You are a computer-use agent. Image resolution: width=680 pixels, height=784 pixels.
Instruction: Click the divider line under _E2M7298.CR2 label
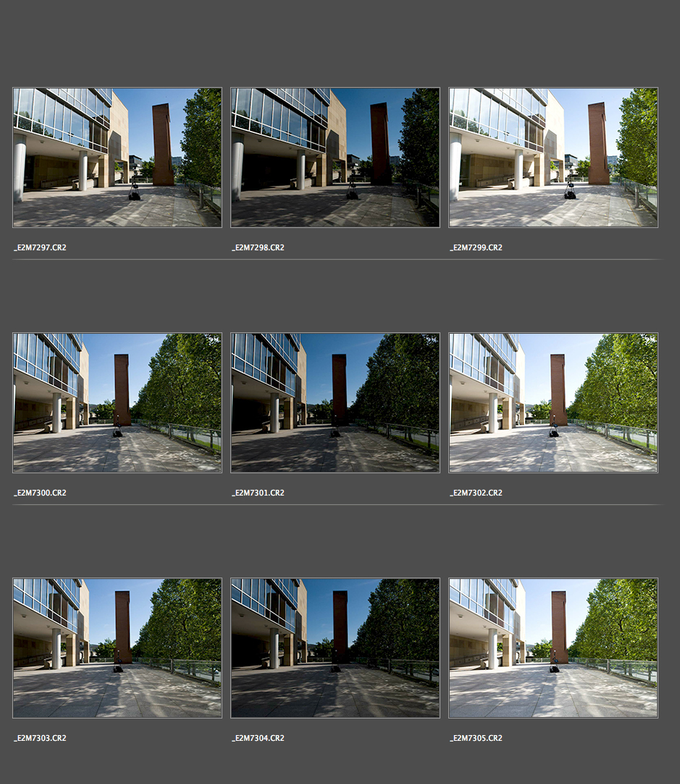[x=335, y=259]
